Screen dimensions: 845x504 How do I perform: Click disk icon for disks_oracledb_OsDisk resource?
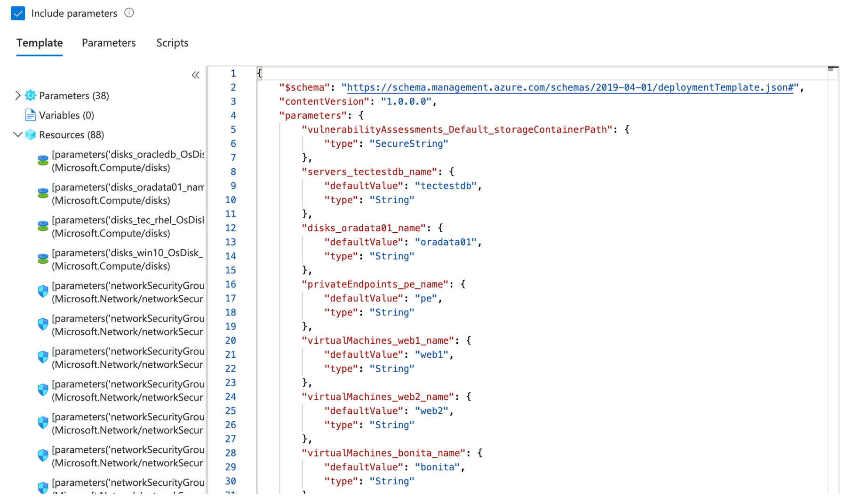coord(43,161)
